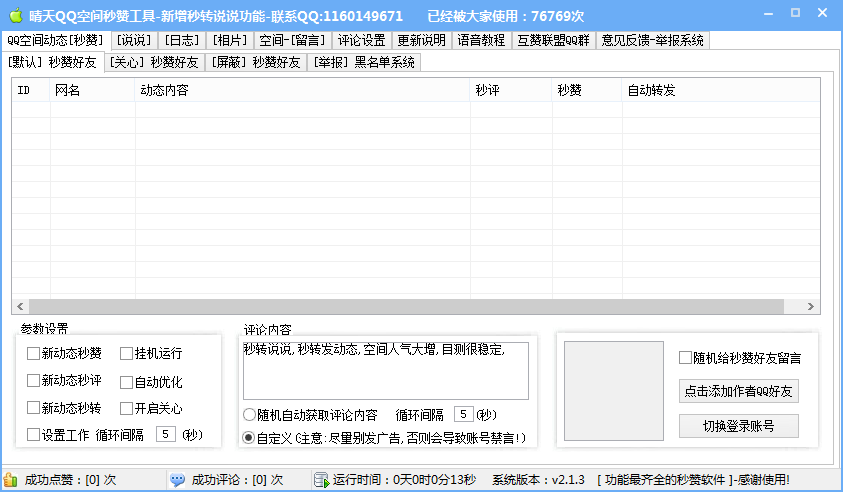Switch to the [说说] tab
Screen dimensions: 843x492
(x=133, y=40)
